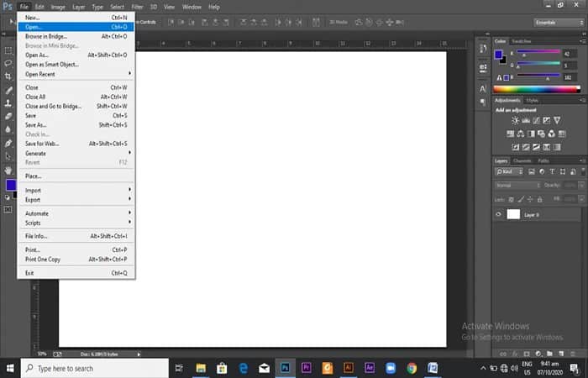Open the Filter menu
Image resolution: width=588 pixels, height=378 pixels.
tap(137, 7)
